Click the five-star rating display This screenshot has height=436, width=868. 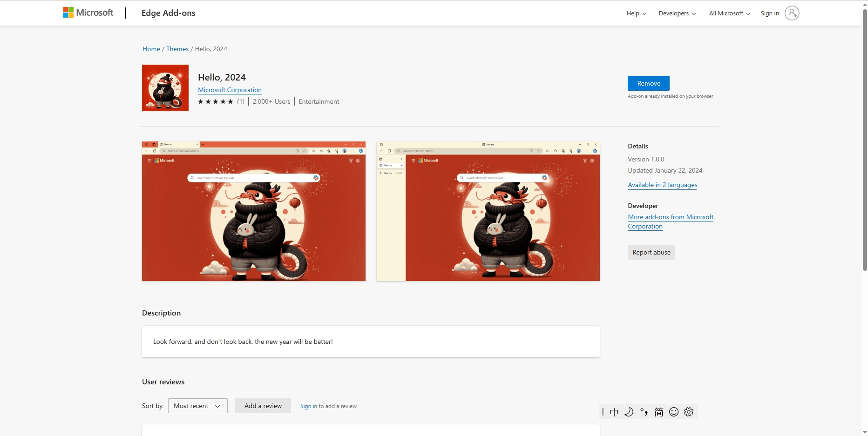tap(216, 101)
